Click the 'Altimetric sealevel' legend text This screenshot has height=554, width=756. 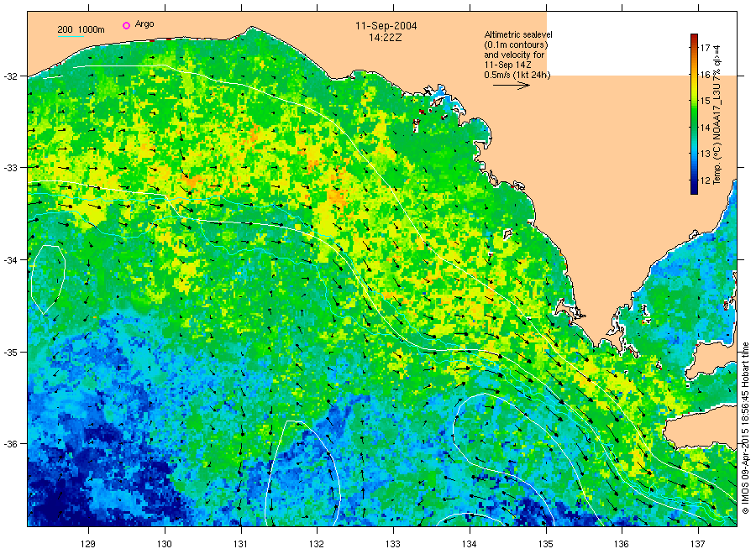pos(518,34)
